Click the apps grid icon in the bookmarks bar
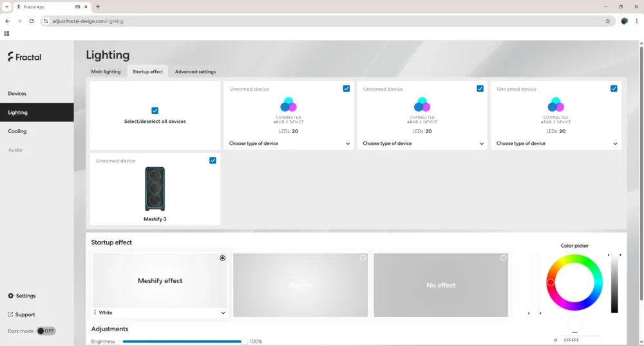The width and height of the screenshot is (644, 346). 6,33
